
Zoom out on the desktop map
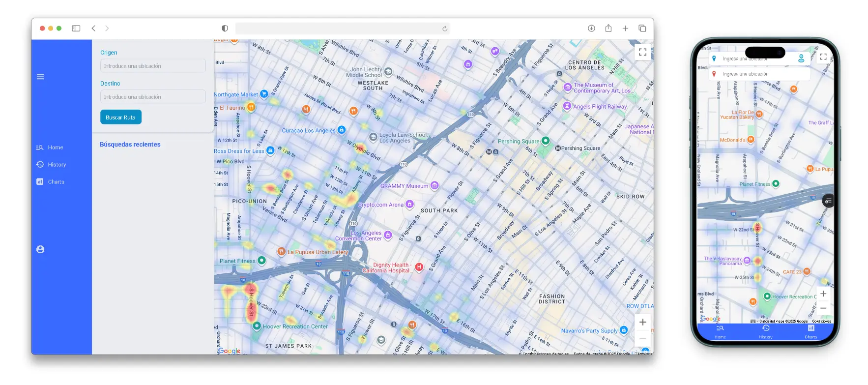point(642,339)
